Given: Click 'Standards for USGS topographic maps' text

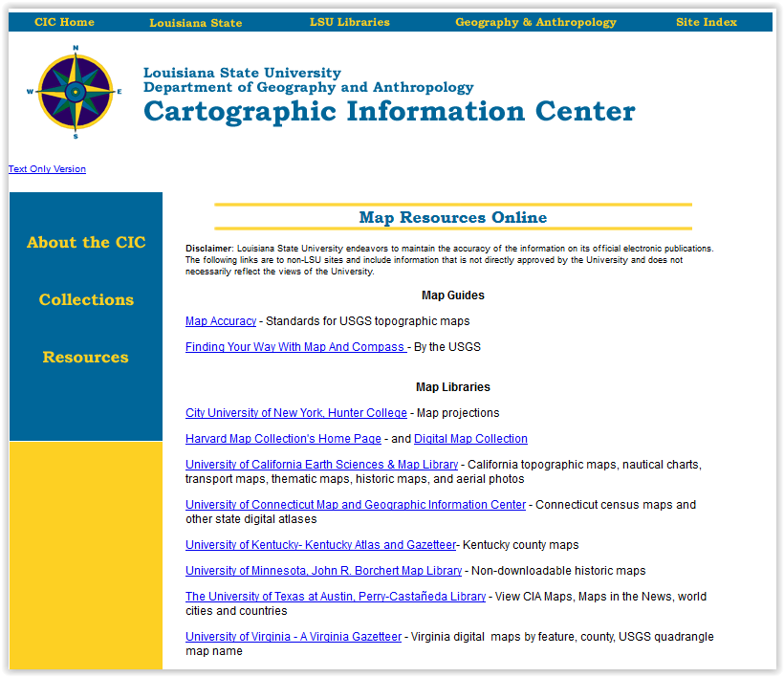Looking at the screenshot, I should point(367,321).
